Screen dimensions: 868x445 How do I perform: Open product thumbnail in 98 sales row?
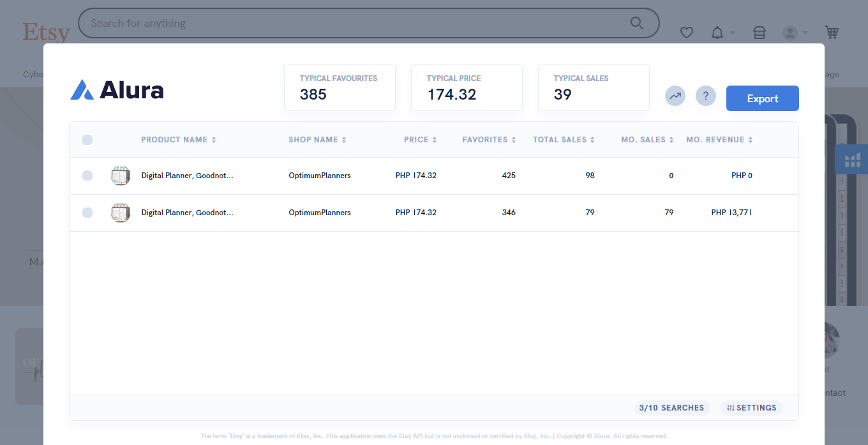pos(121,176)
